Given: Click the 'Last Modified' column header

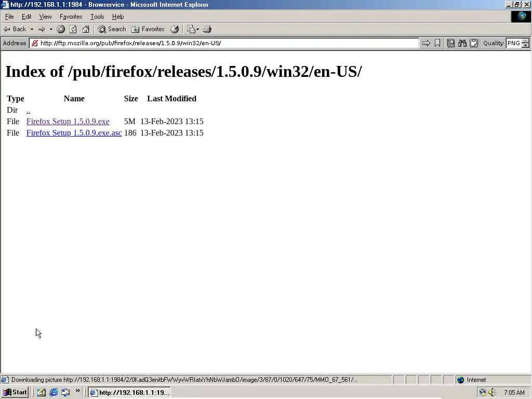Looking at the screenshot, I should [x=171, y=99].
